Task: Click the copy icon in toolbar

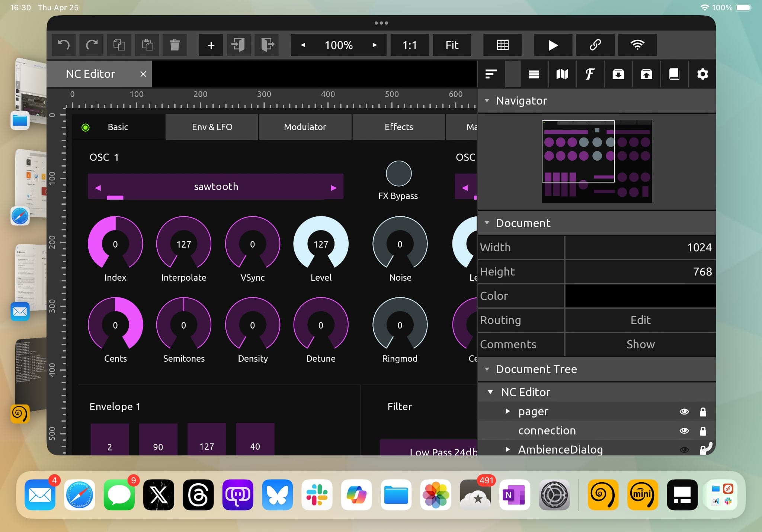Action: tap(119, 45)
